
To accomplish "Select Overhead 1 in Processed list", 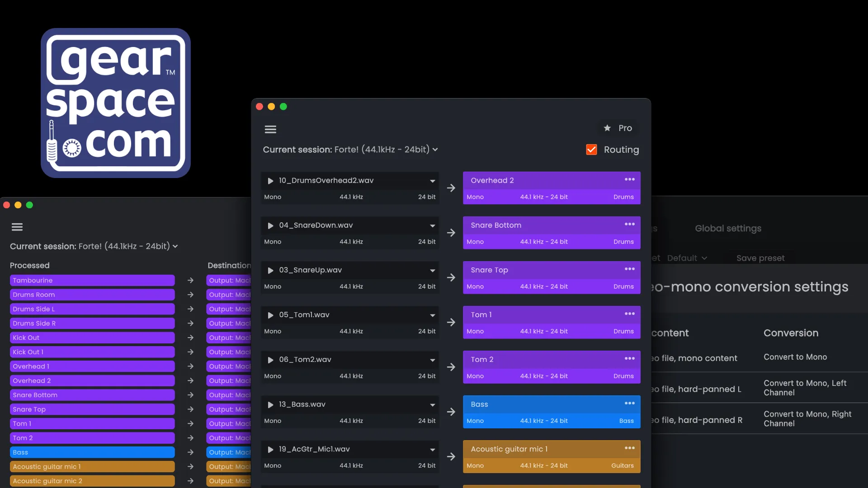I will click(92, 366).
